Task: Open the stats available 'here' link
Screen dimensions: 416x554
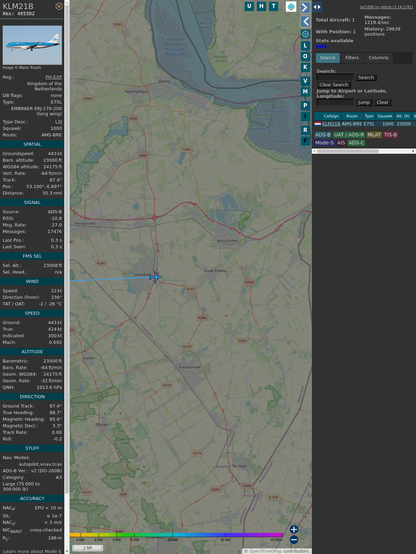Action: (321, 46)
